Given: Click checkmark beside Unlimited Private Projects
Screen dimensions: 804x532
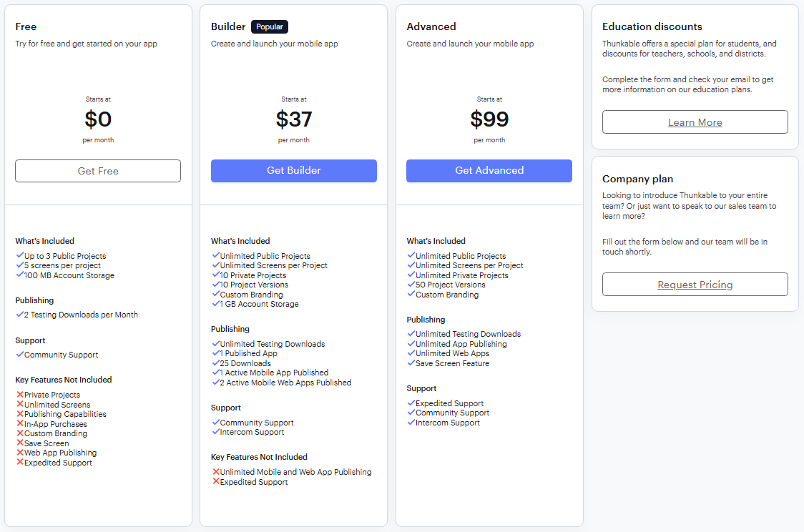Looking at the screenshot, I should 411,275.
